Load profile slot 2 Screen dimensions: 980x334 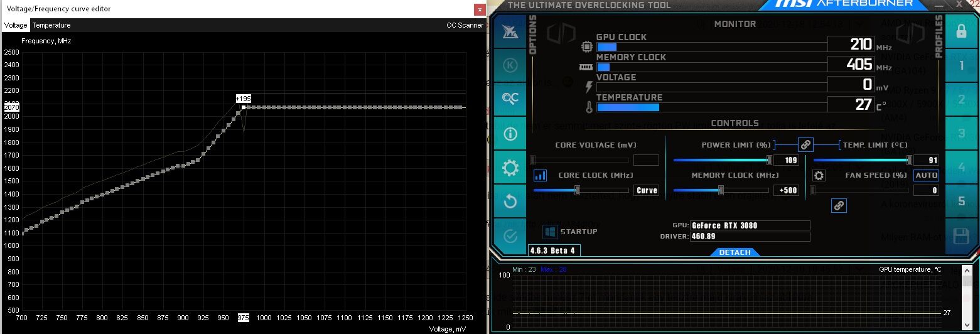coord(961,99)
